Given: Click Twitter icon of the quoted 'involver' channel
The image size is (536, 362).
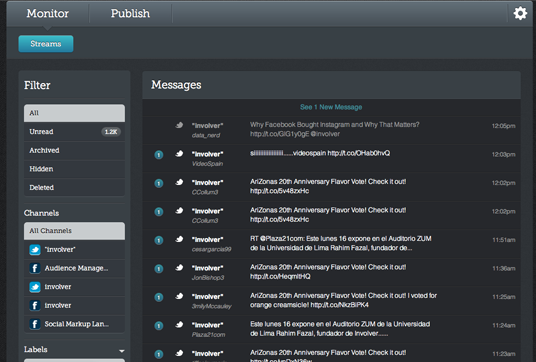Looking at the screenshot, I should [35, 250].
